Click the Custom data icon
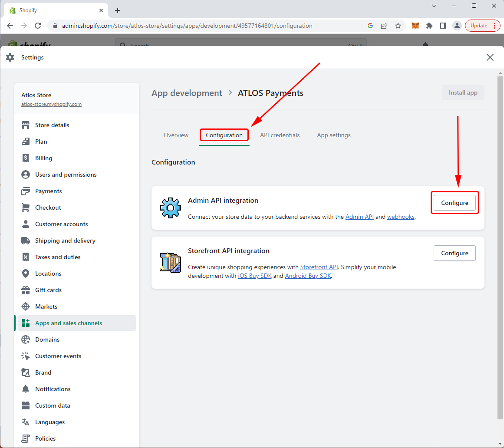Viewport: 504px width, 448px height. pyautogui.click(x=25, y=405)
